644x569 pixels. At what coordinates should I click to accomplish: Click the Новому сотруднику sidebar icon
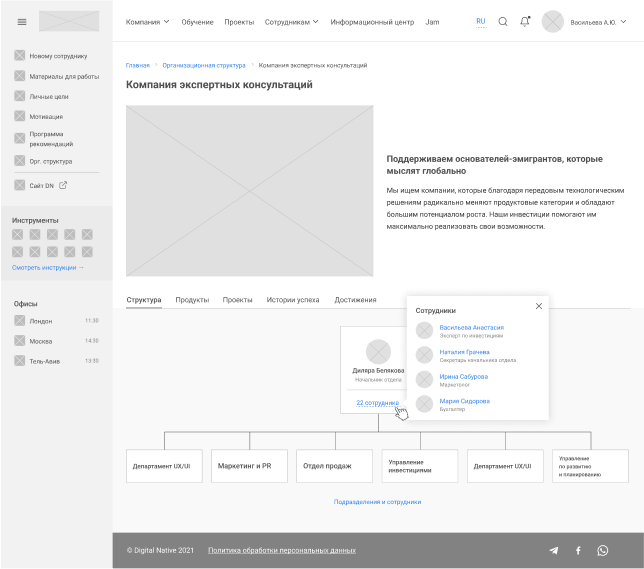19,55
